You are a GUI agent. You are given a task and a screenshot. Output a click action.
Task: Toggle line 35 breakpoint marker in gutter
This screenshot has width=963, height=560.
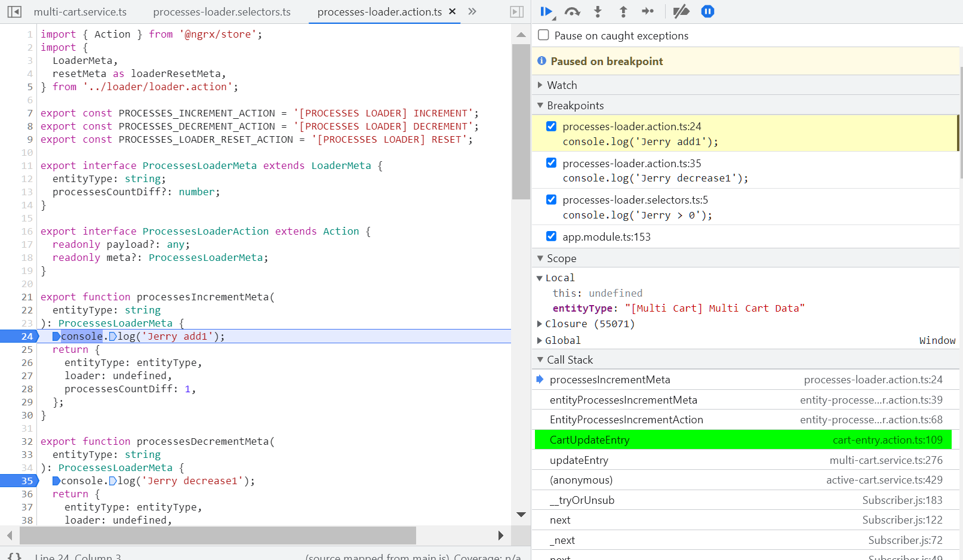[19, 481]
